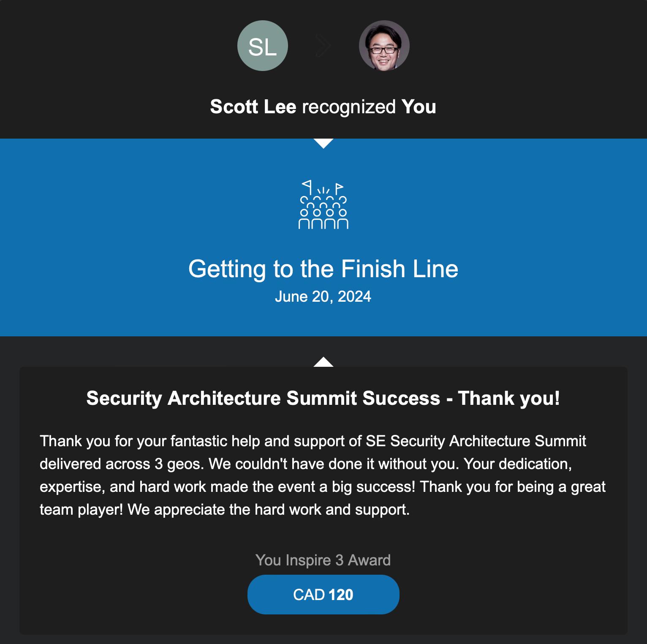Click the phrase "team player!" in the message
The image size is (647, 644).
81,510
